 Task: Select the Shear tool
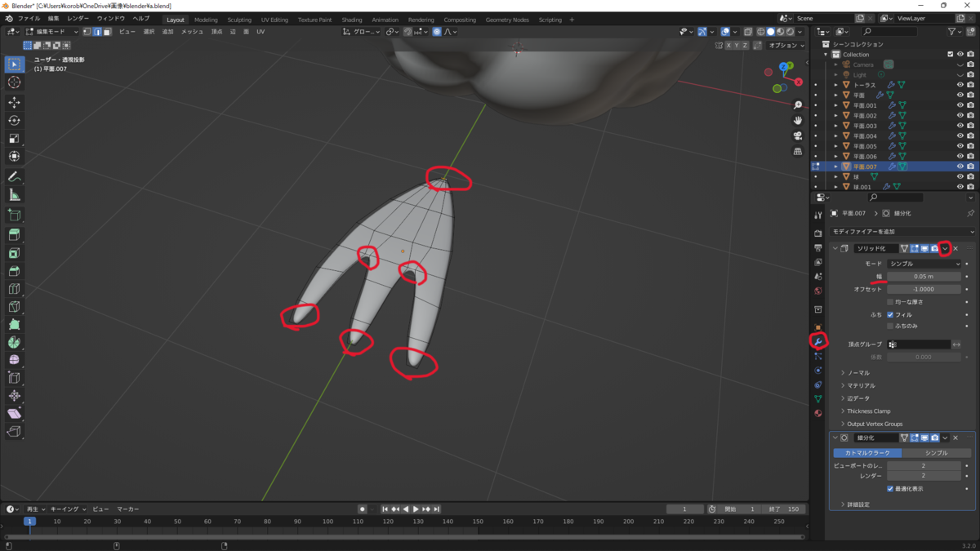tap(14, 414)
